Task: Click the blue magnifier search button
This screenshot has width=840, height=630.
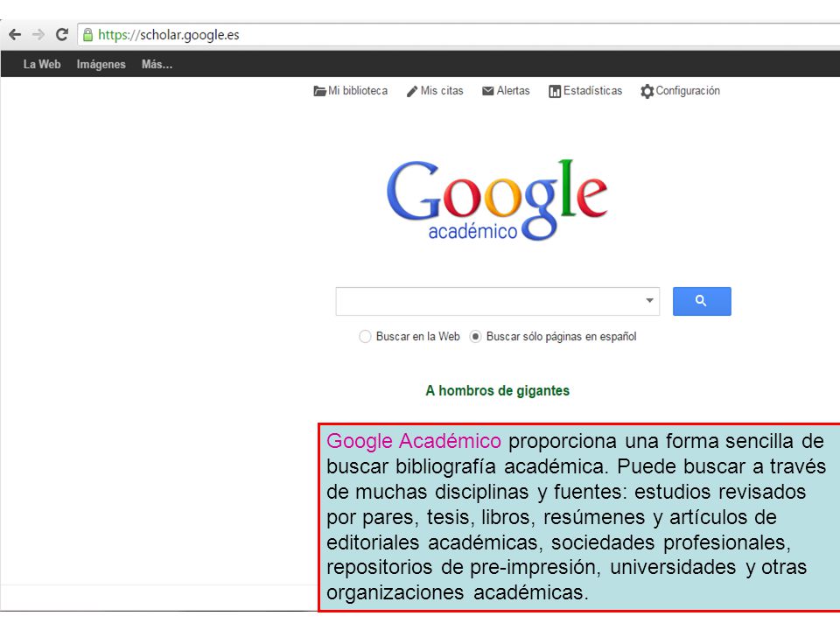Action: click(x=702, y=301)
